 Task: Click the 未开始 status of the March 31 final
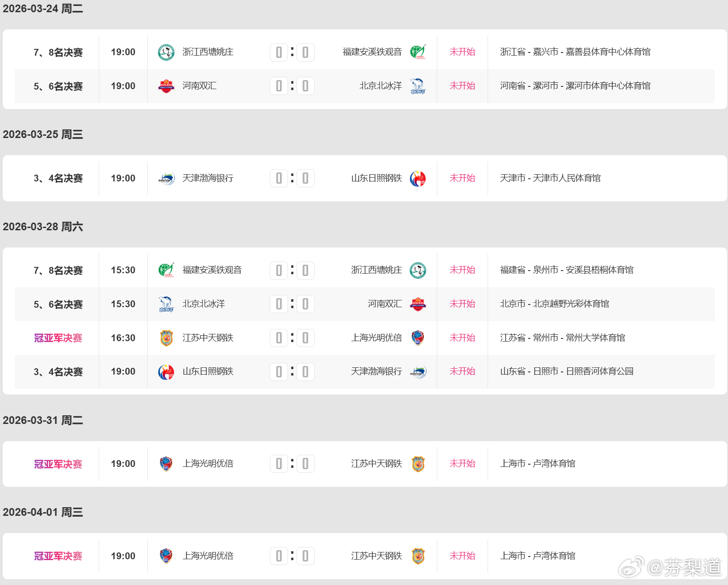pyautogui.click(x=462, y=463)
